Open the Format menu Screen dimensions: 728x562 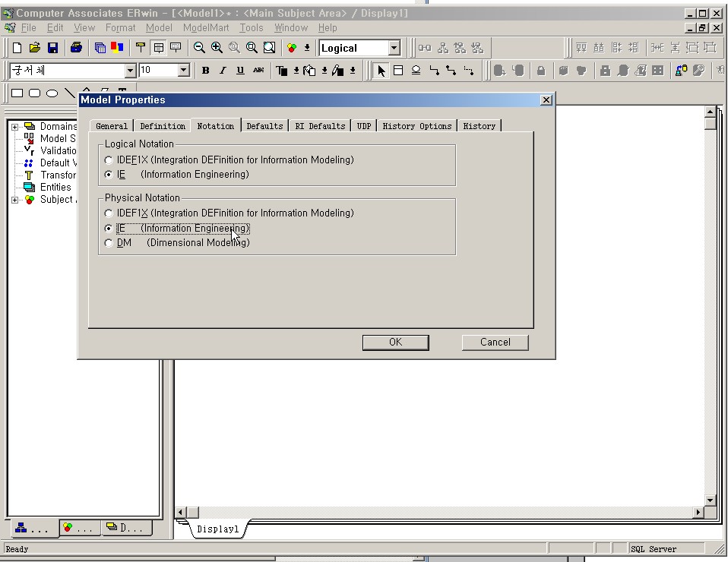[120, 28]
